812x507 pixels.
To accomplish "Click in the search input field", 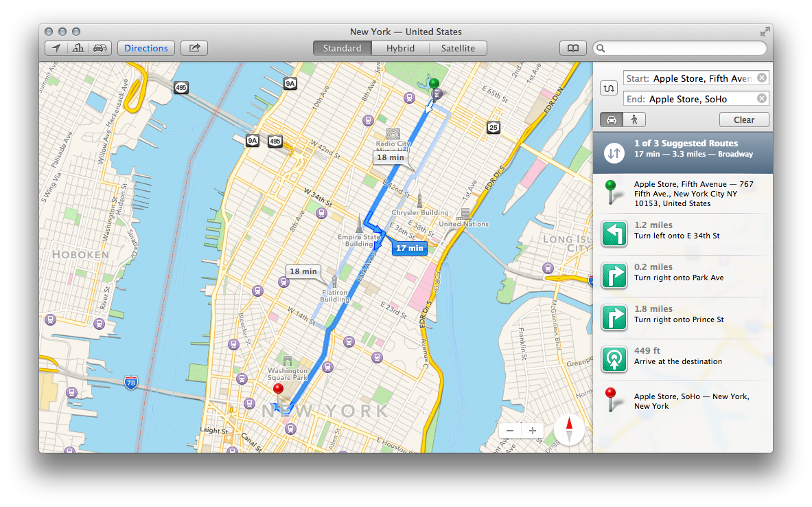I will click(x=680, y=48).
